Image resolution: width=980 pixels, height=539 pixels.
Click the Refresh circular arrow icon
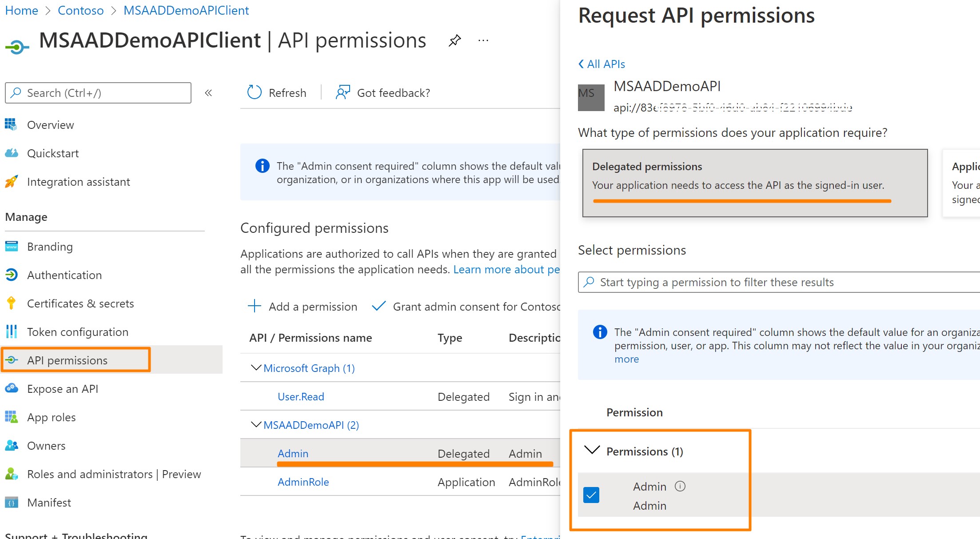pos(255,92)
